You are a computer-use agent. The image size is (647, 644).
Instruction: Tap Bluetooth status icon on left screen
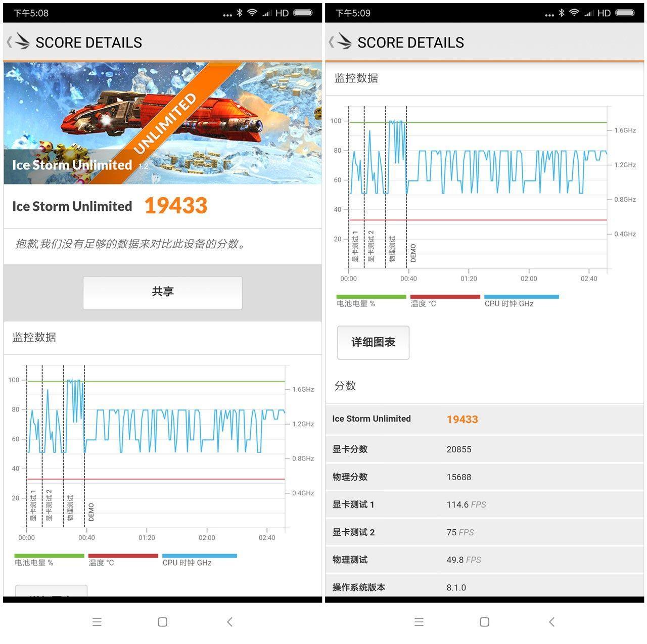(240, 13)
